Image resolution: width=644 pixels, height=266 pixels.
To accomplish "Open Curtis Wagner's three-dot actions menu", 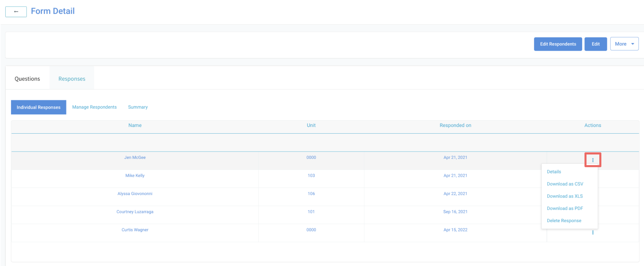I will coord(592,232).
